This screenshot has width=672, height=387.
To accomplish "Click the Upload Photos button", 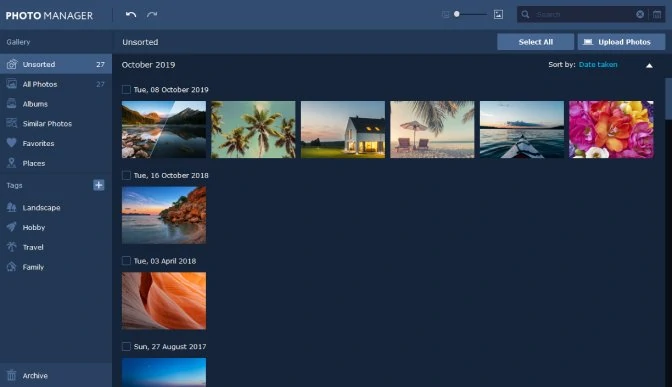I will click(x=621, y=42).
